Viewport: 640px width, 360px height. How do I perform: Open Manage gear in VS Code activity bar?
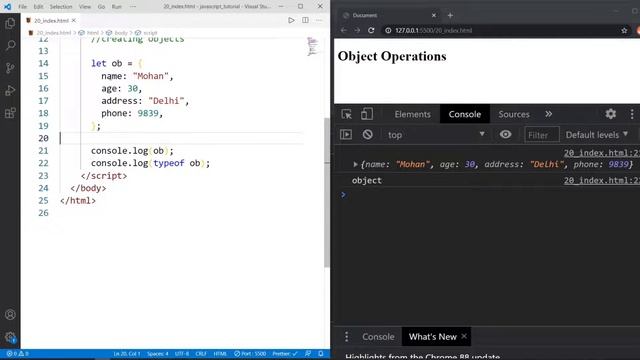click(x=10, y=337)
